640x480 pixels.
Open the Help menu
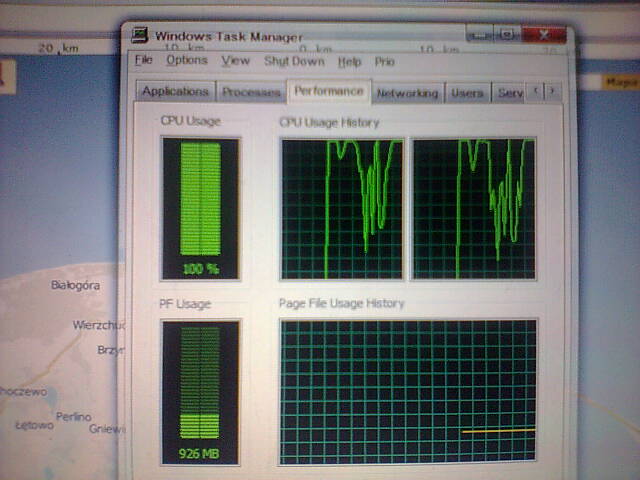pyautogui.click(x=349, y=62)
